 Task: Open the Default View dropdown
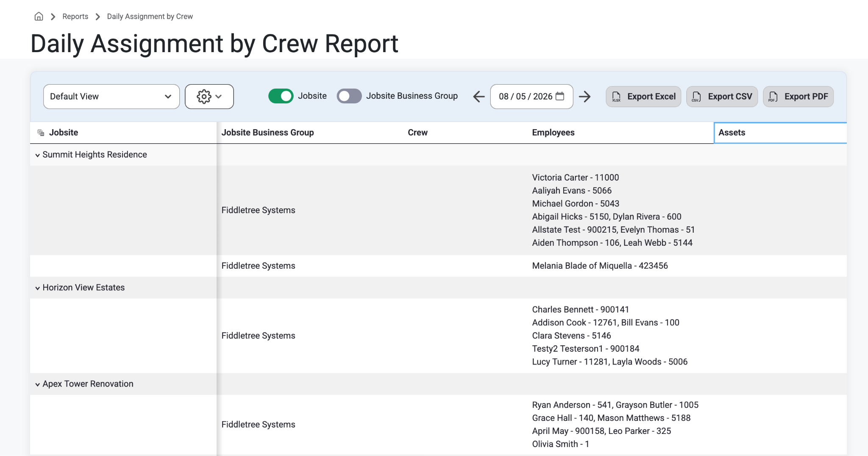(x=111, y=97)
